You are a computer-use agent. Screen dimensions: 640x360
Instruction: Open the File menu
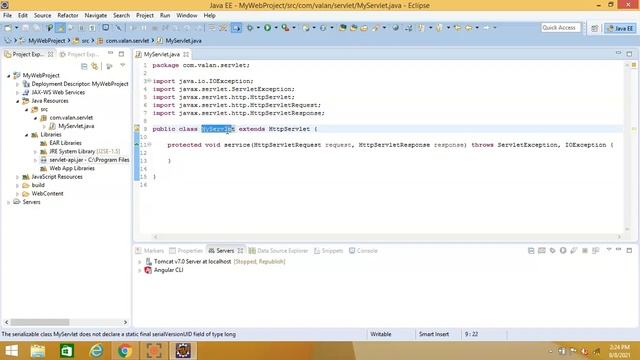(7, 16)
